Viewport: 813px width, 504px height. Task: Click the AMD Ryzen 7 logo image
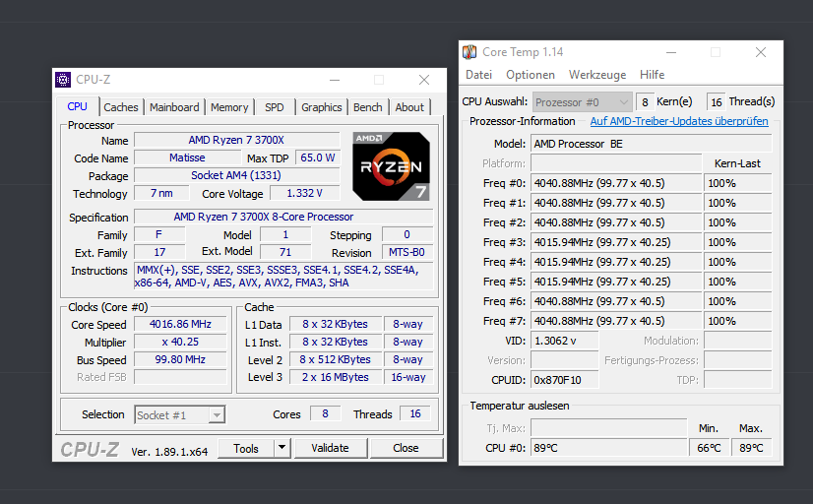[391, 166]
